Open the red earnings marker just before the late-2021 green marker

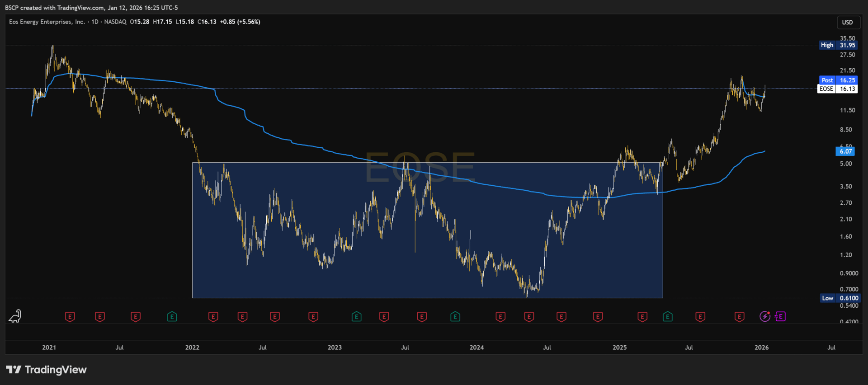pos(136,317)
